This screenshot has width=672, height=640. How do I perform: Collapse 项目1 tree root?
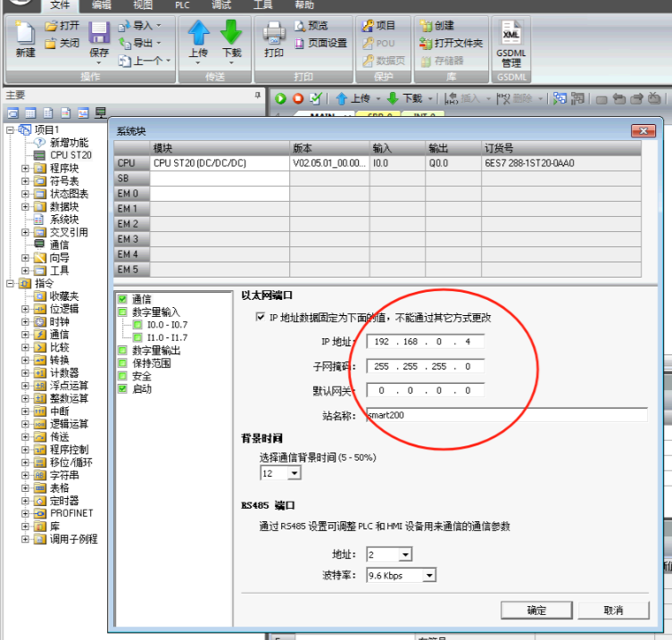(x=10, y=130)
